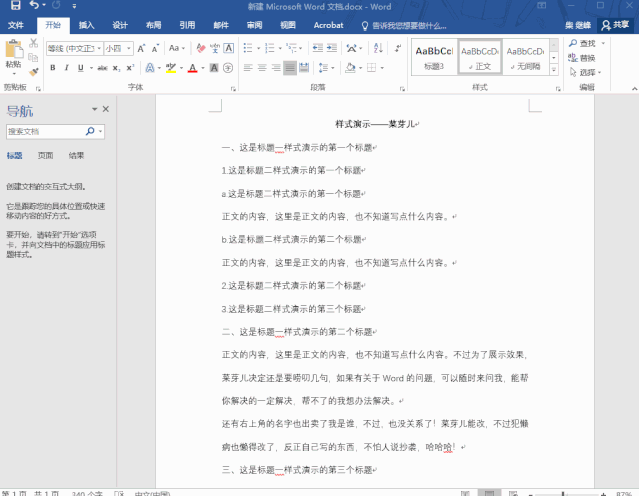Toggle Italic formatting
The width and height of the screenshot is (639, 496).
point(67,68)
